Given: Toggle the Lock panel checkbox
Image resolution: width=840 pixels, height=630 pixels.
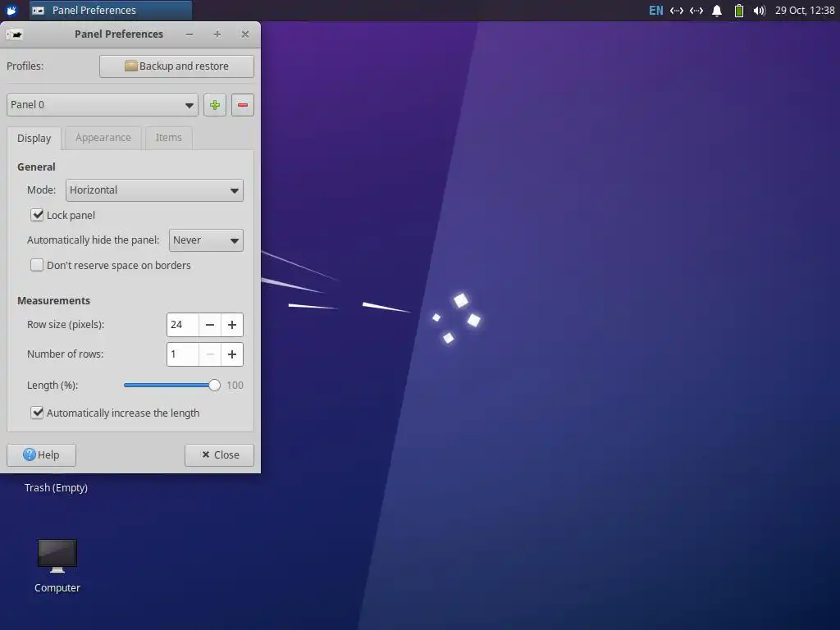Looking at the screenshot, I should point(37,216).
